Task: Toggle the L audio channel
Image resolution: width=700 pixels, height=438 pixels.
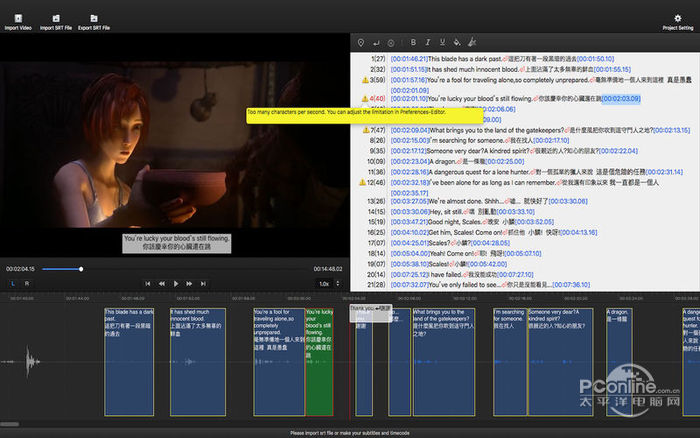Action: pos(14,283)
